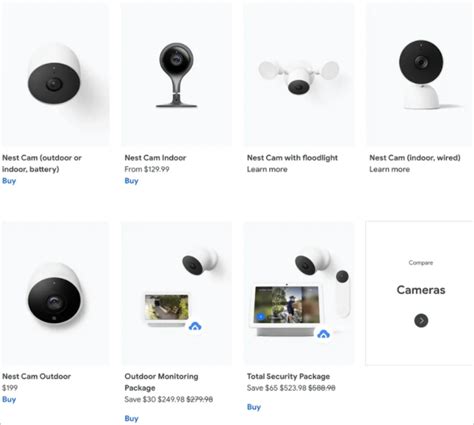
Task: Open the Outdoor Monitoring Package title
Action: coord(161,382)
